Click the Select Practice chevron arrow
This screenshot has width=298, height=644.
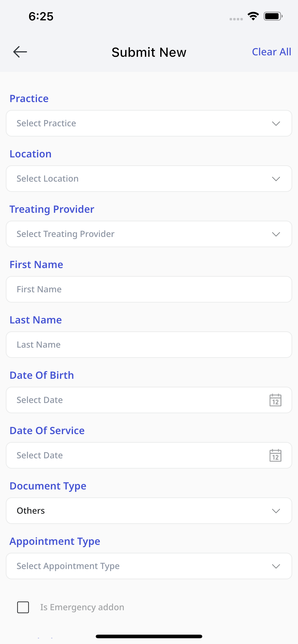coord(276,123)
